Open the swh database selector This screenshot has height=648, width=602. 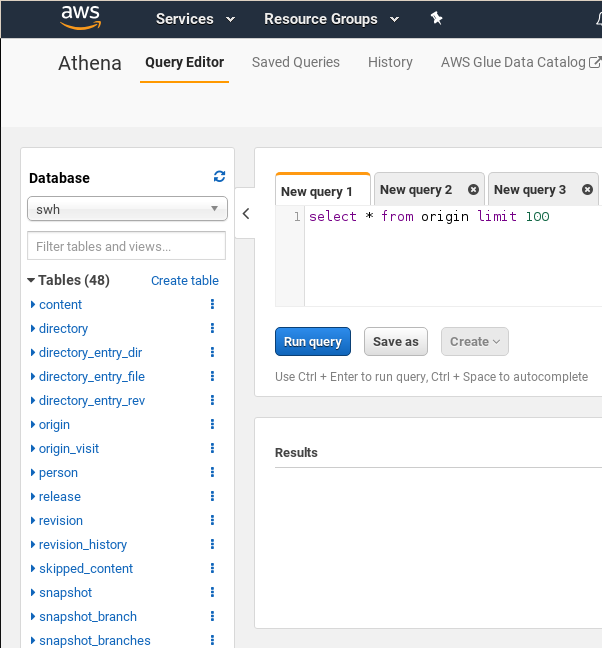(127, 209)
